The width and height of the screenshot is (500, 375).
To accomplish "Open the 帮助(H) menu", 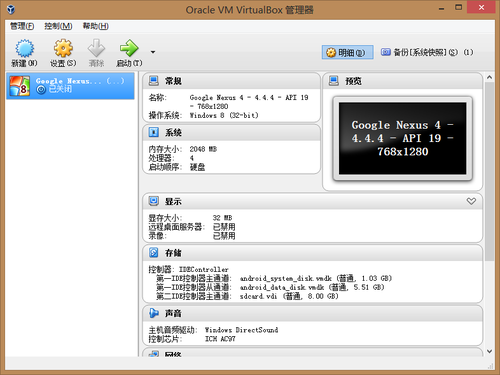I will coord(96,26).
